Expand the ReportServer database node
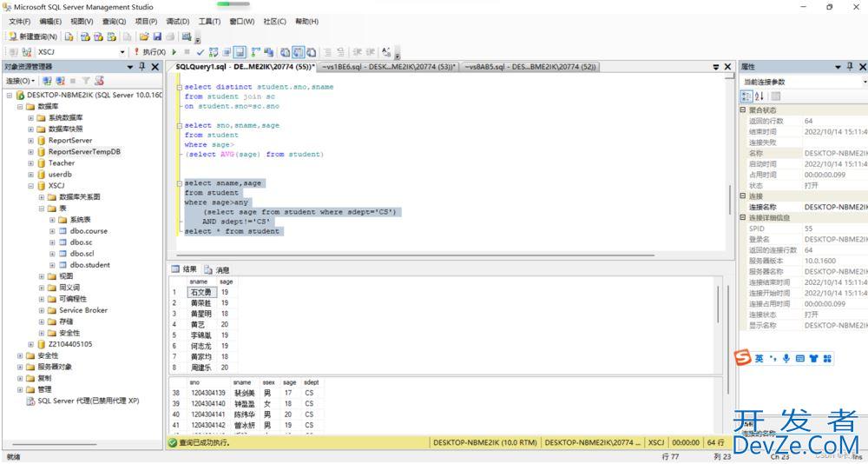Screen dimensions: 868x464 point(31,141)
